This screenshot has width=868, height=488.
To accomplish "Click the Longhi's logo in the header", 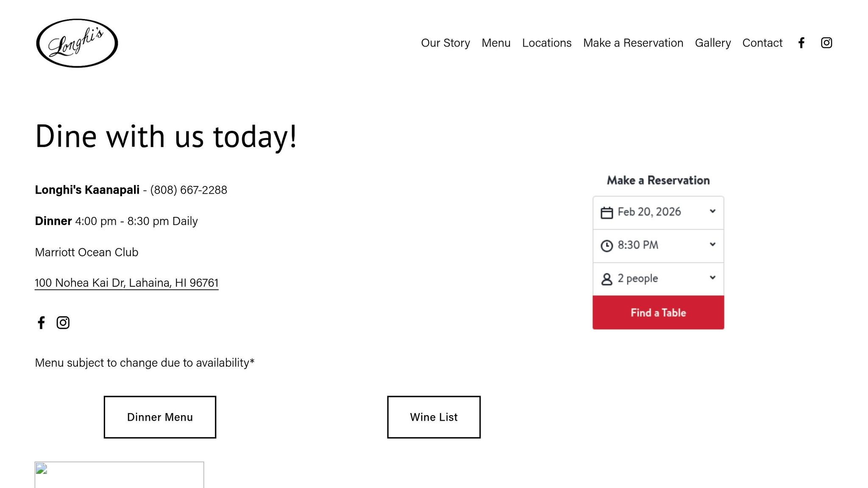I will point(77,43).
